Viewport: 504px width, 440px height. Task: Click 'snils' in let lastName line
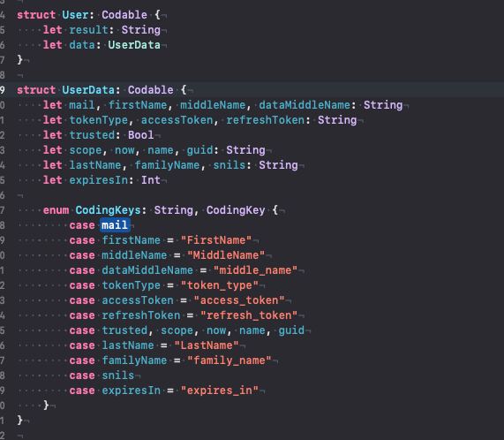pos(229,165)
